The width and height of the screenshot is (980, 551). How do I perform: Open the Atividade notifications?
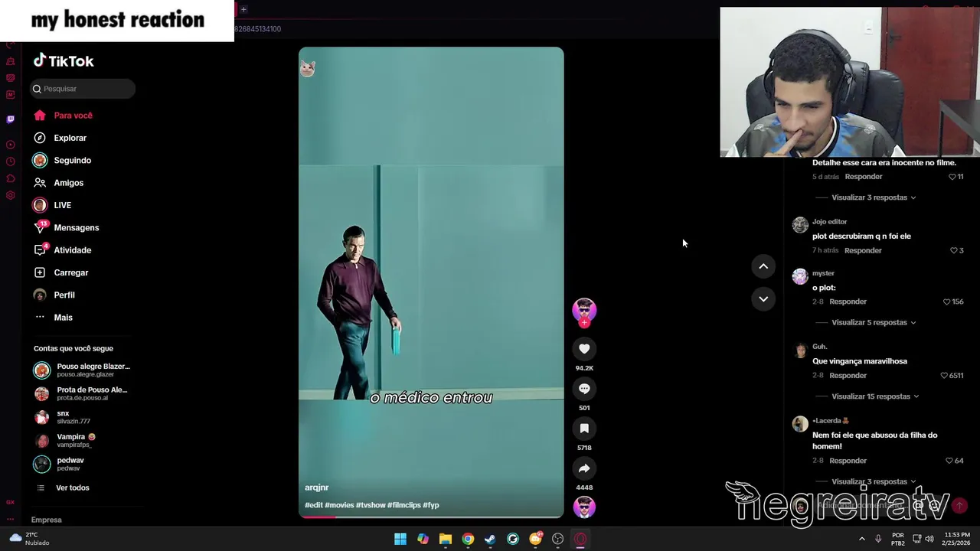(62, 250)
